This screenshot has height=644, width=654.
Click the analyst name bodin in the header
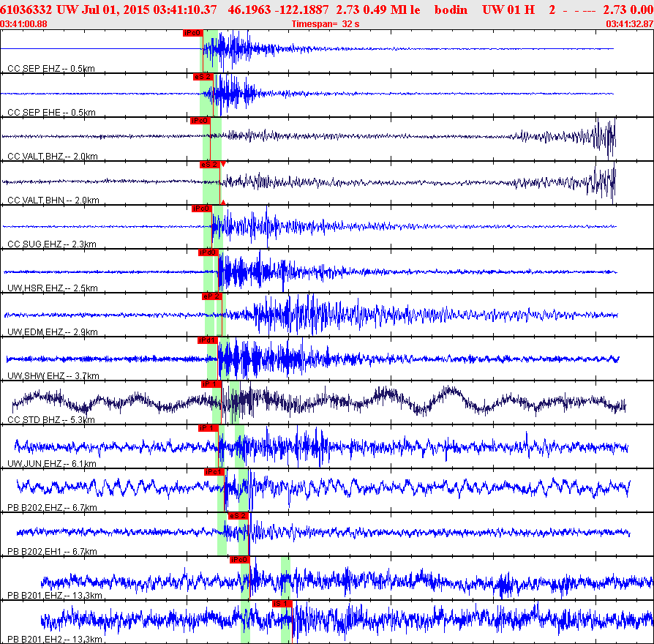[451, 10]
